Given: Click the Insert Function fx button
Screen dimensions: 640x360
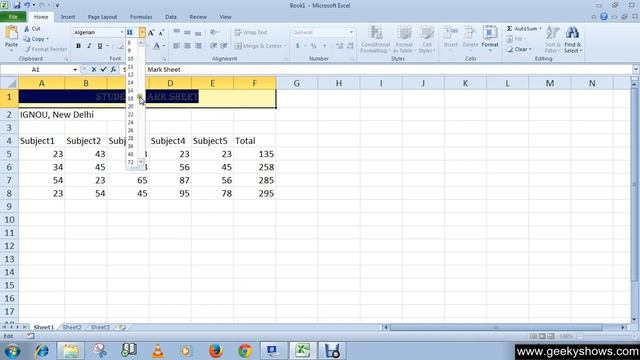Looking at the screenshot, I should pyautogui.click(x=113, y=70).
